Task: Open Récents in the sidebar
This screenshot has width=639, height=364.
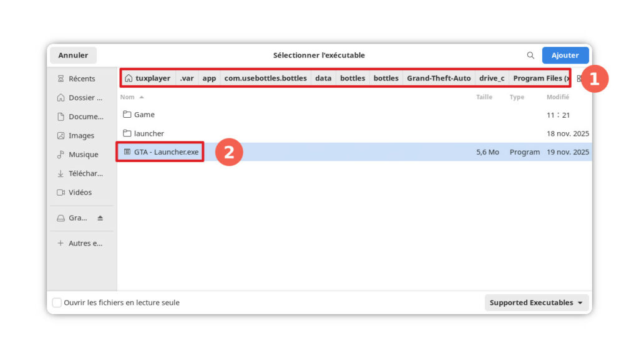Action: click(81, 79)
